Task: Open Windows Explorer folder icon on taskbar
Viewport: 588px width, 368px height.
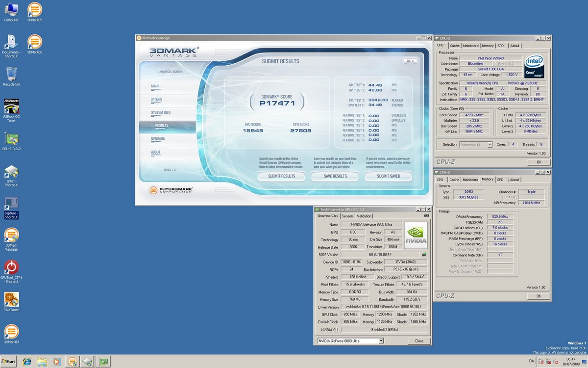Action: click(x=42, y=362)
